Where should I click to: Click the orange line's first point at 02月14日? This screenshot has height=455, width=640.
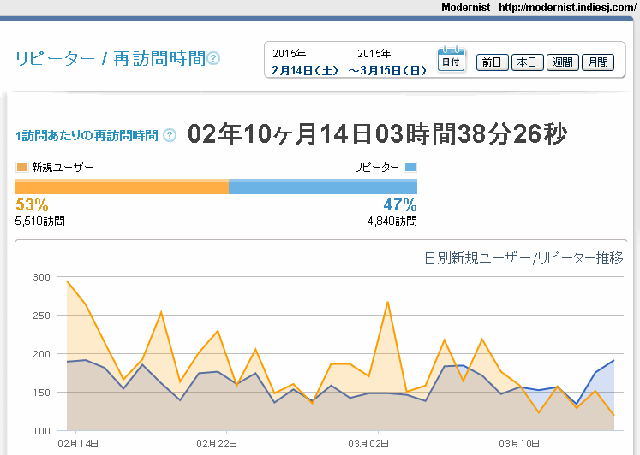pos(67,282)
